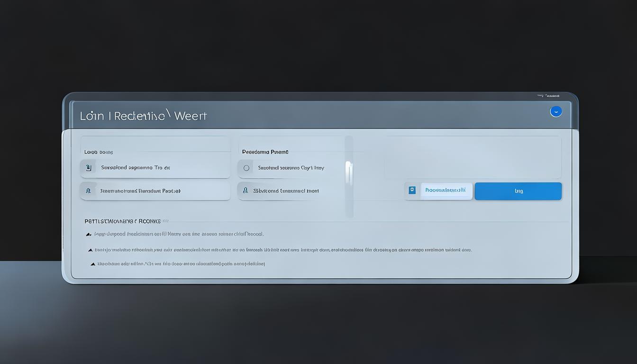Open the 'Redentive' header tab
The image size is (637, 364).
[x=139, y=116]
